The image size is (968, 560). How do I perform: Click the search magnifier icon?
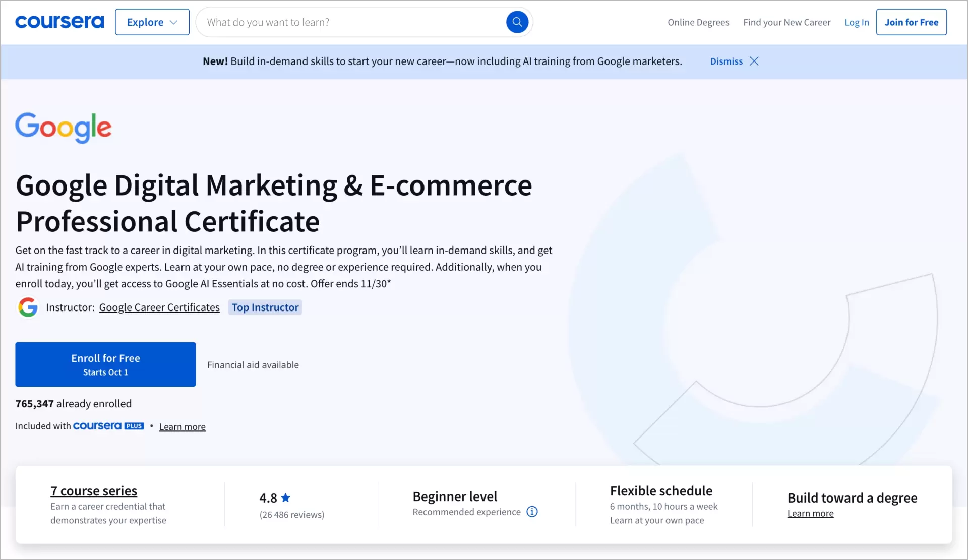point(517,22)
